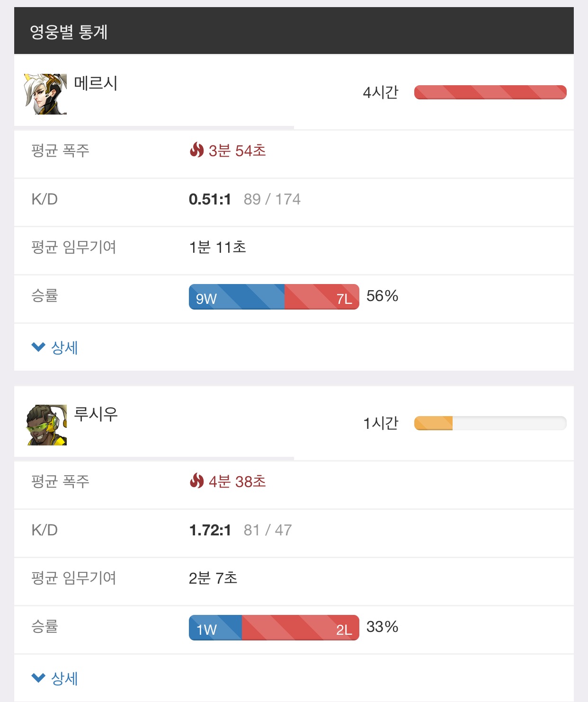Click the flame icon next to 4분 38초
This screenshot has height=702, width=588.
[x=196, y=481]
